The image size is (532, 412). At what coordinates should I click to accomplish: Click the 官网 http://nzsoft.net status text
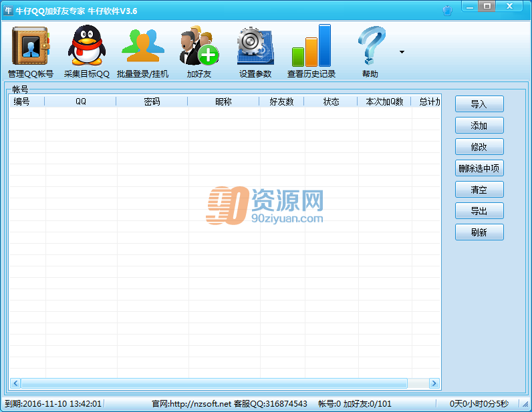click(191, 403)
